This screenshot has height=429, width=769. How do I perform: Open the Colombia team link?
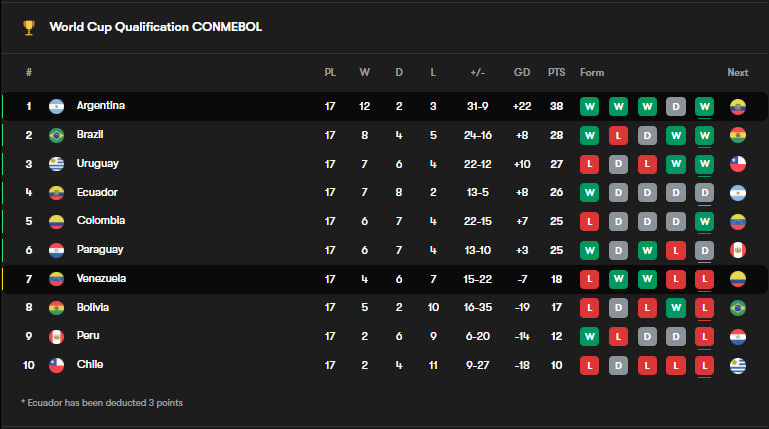click(101, 221)
